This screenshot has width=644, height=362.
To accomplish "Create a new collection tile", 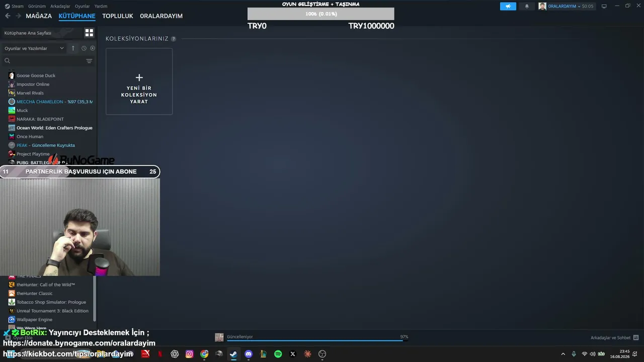I will [139, 81].
